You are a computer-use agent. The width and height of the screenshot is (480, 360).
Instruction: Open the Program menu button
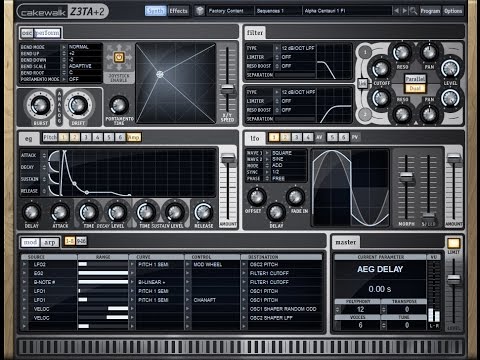[x=430, y=11]
